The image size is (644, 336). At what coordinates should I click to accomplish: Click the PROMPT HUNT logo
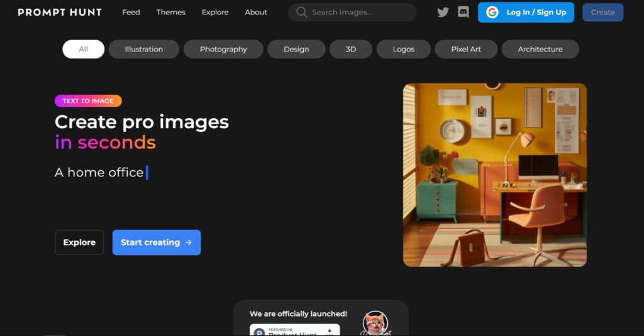coord(60,12)
